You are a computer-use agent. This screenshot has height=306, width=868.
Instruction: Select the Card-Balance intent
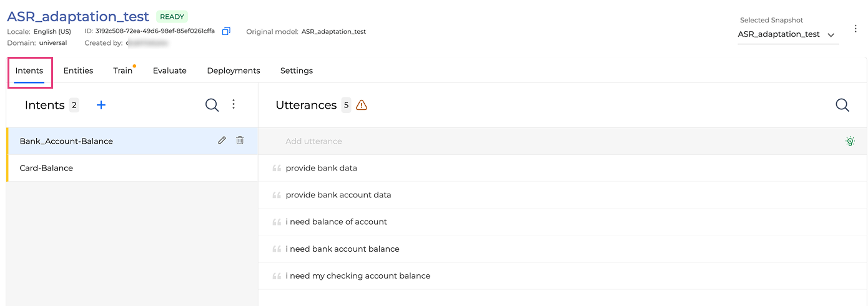point(46,168)
